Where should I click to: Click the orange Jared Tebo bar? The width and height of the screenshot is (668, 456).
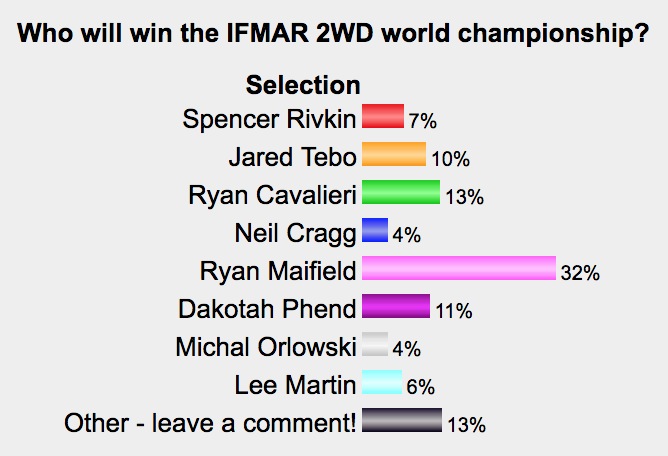tap(394, 154)
